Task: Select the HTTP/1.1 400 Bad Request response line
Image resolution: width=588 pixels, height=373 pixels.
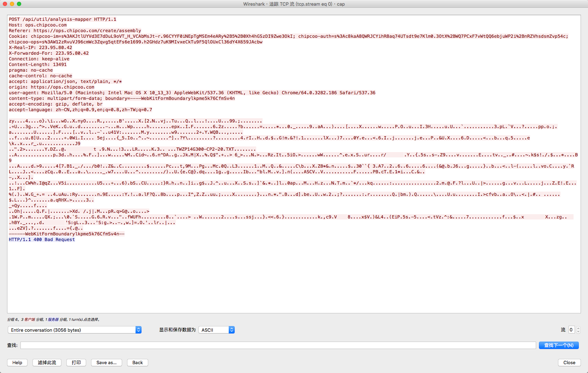Action: click(42, 240)
